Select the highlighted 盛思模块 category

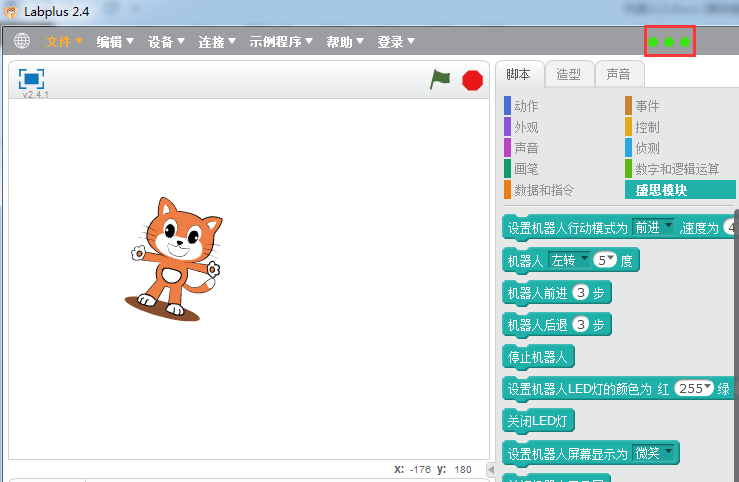coord(680,189)
